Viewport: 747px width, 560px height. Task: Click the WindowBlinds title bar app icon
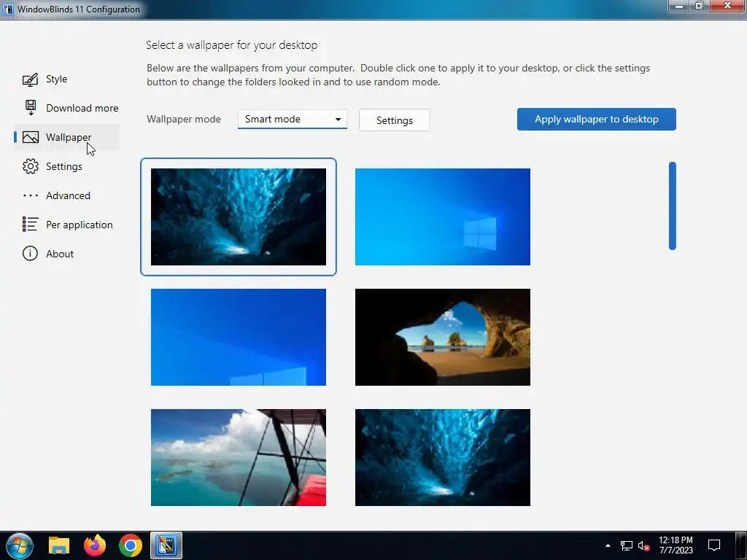click(x=7, y=9)
